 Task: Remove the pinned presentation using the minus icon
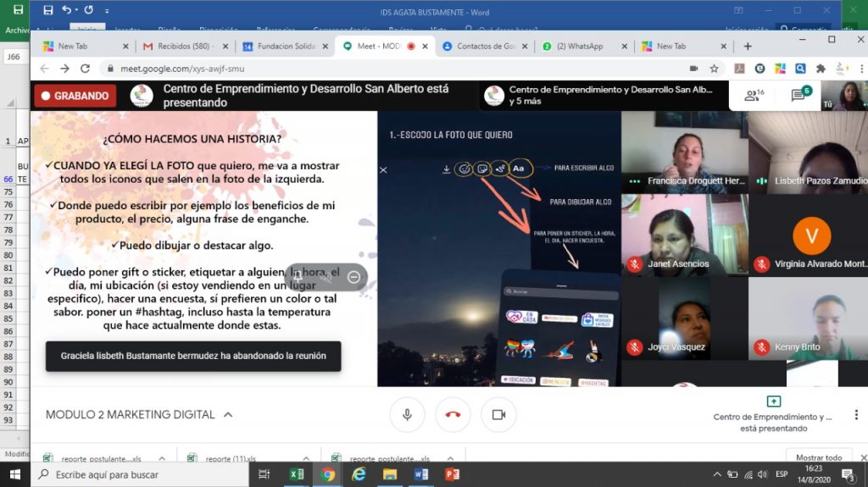[x=354, y=277]
